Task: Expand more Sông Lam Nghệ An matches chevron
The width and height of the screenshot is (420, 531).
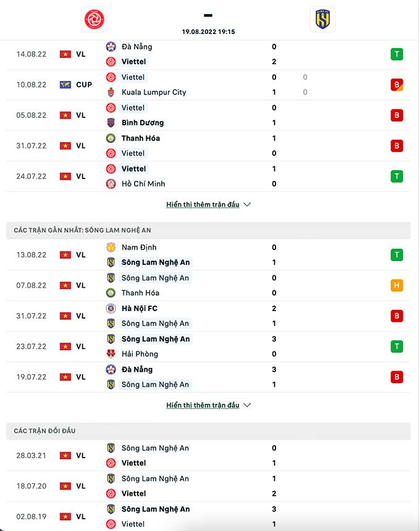Action: pyautogui.click(x=247, y=406)
